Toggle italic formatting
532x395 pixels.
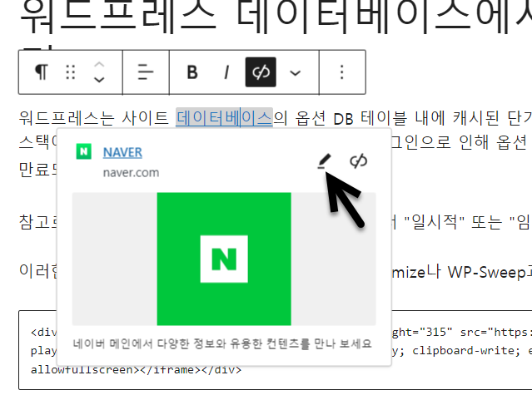226,72
